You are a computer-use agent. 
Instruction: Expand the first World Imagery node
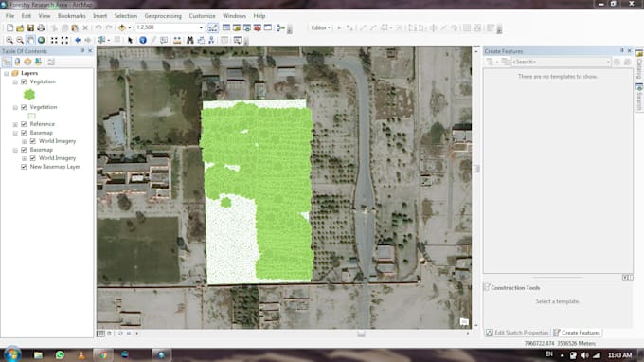tap(25, 141)
